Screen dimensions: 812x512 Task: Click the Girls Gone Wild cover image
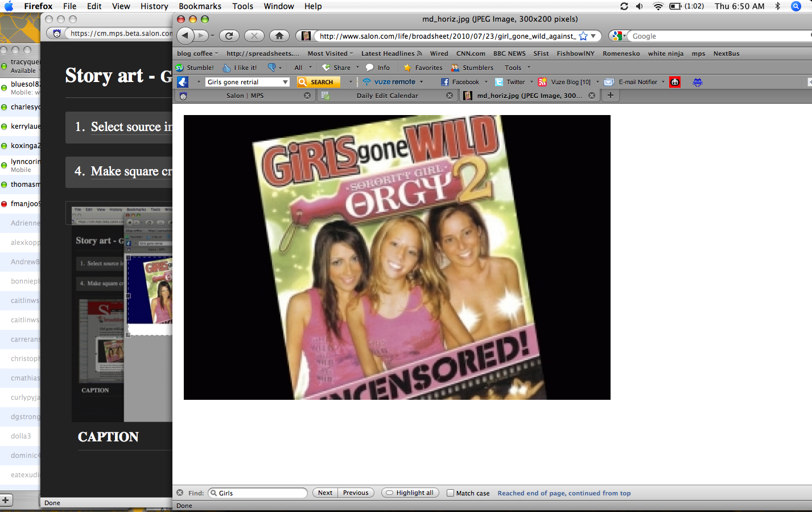pyautogui.click(x=397, y=257)
